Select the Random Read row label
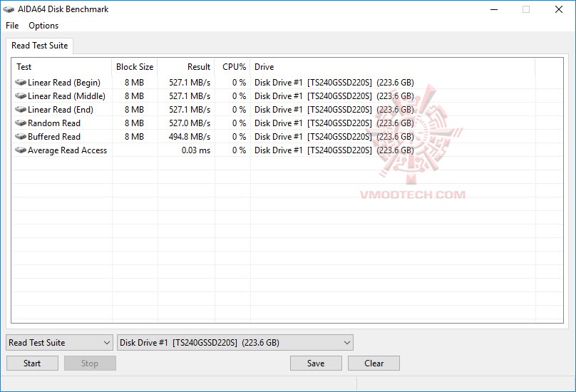Viewport: 576px width, 392px height. 54,123
